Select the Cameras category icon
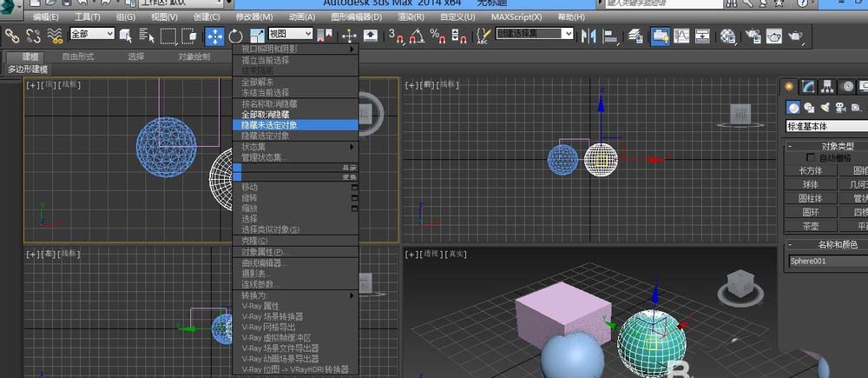 click(840, 108)
